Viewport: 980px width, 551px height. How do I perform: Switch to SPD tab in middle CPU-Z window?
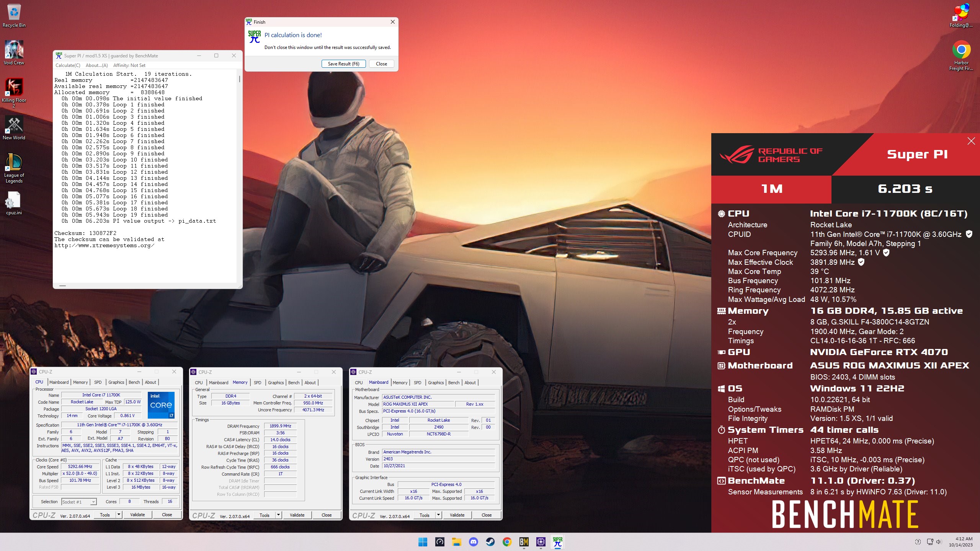click(258, 383)
